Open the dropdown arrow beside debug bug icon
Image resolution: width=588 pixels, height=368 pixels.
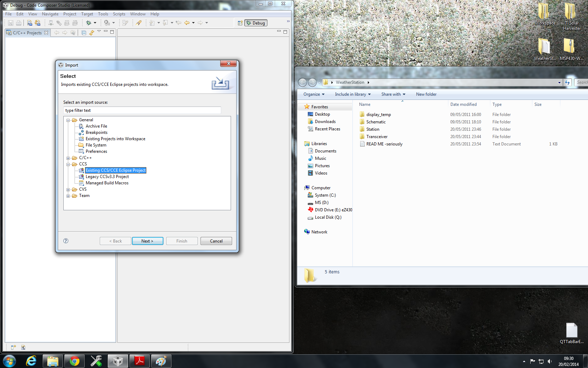point(95,23)
